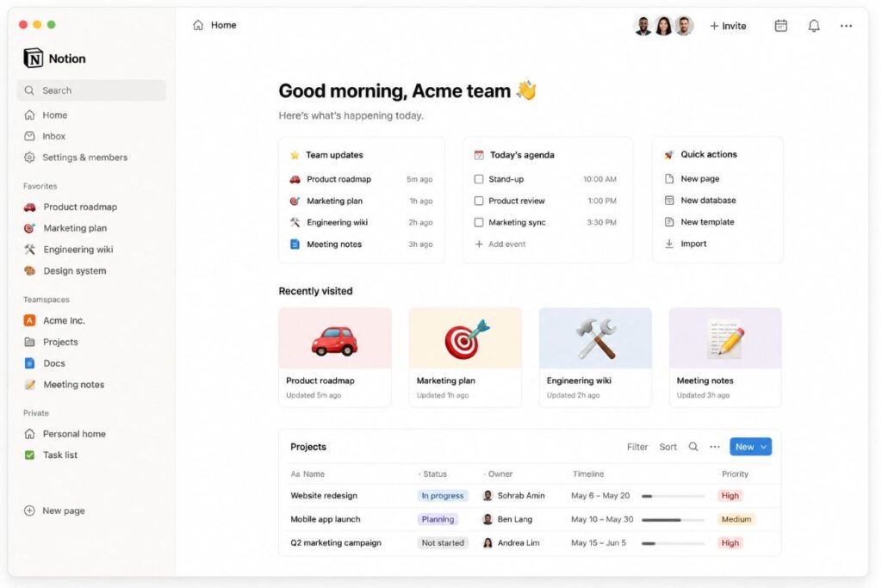Open notifications bell icon
This screenshot has height=588, width=882.
814,25
